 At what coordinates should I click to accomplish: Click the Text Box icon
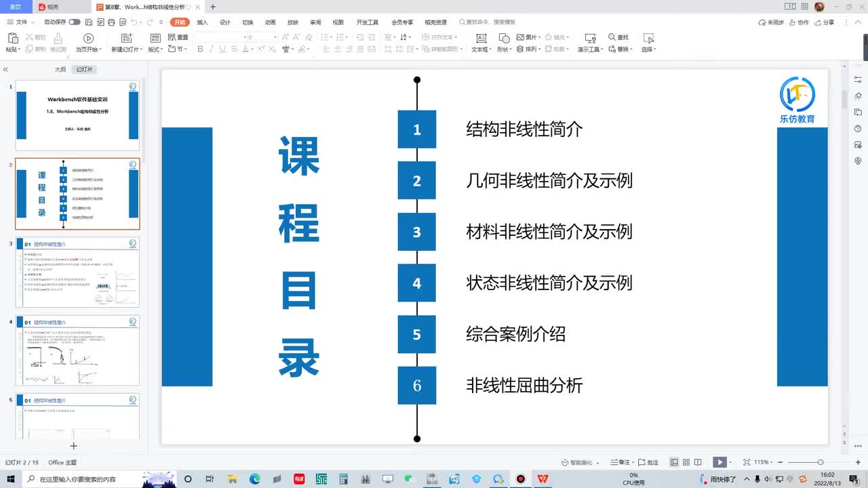pyautogui.click(x=481, y=39)
